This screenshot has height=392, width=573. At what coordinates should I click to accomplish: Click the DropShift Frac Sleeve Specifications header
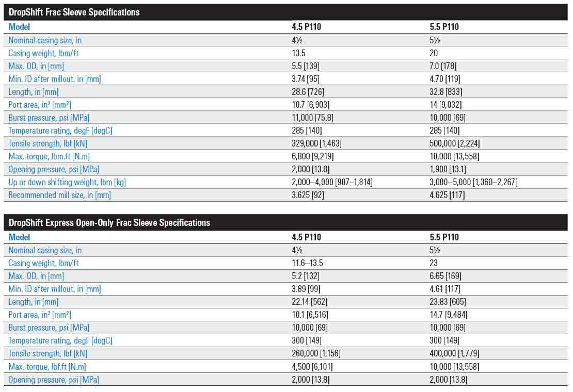[74, 12]
